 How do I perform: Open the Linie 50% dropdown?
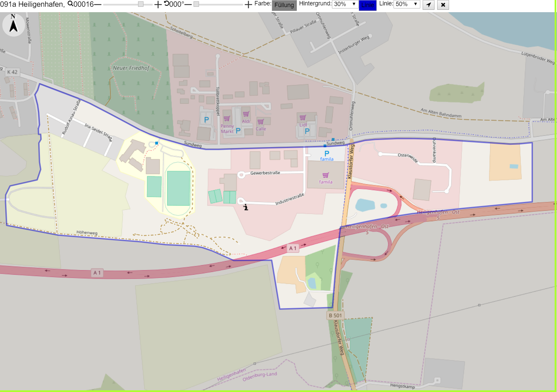(x=407, y=4)
